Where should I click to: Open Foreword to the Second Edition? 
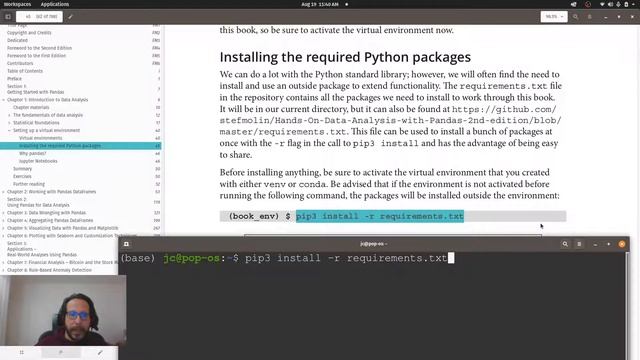click(x=39, y=48)
